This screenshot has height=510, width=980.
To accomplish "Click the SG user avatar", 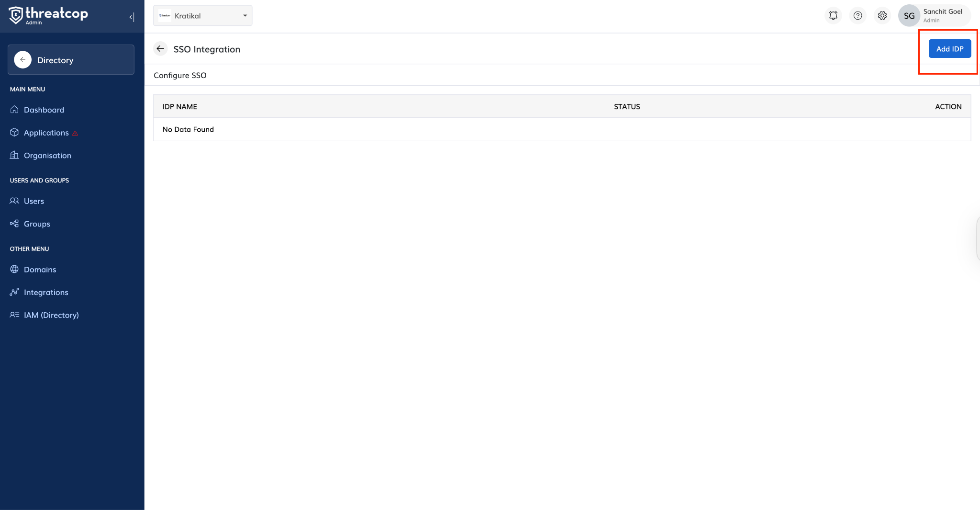I will (909, 16).
